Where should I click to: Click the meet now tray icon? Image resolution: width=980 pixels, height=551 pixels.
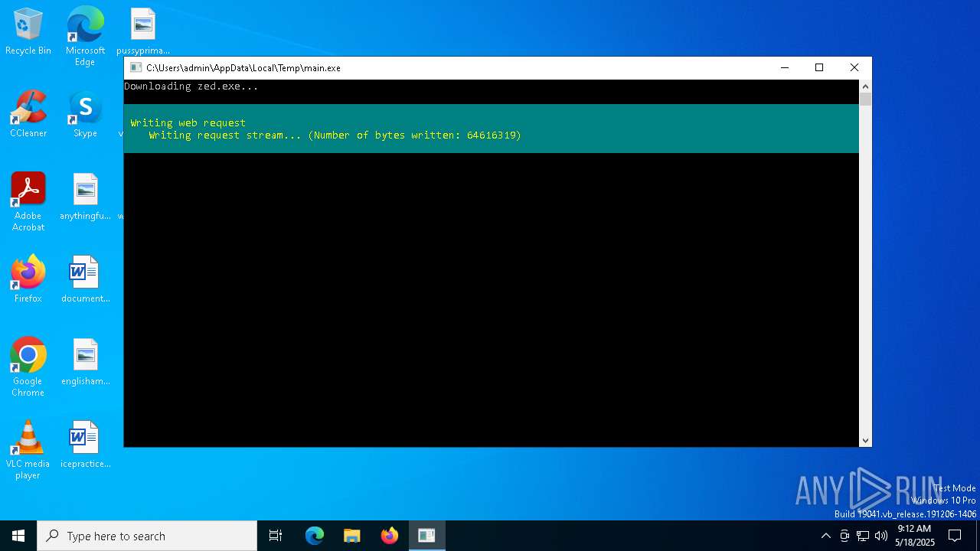[x=844, y=536]
